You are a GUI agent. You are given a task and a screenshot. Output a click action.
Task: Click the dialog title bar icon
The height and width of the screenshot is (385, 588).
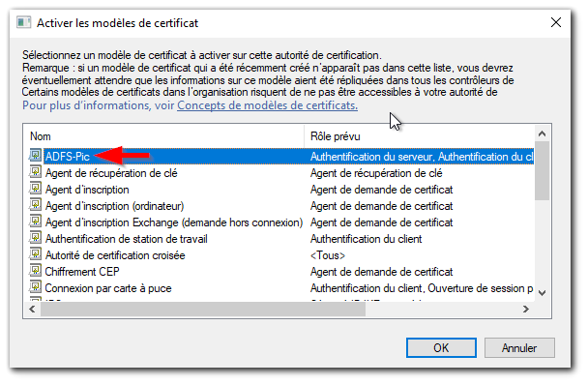pyautogui.click(x=23, y=23)
